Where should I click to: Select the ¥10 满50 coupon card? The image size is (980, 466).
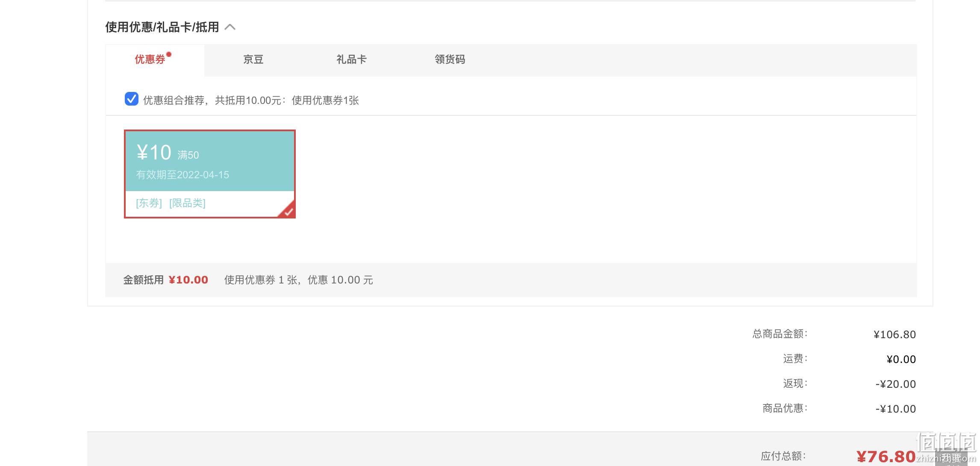(x=209, y=174)
